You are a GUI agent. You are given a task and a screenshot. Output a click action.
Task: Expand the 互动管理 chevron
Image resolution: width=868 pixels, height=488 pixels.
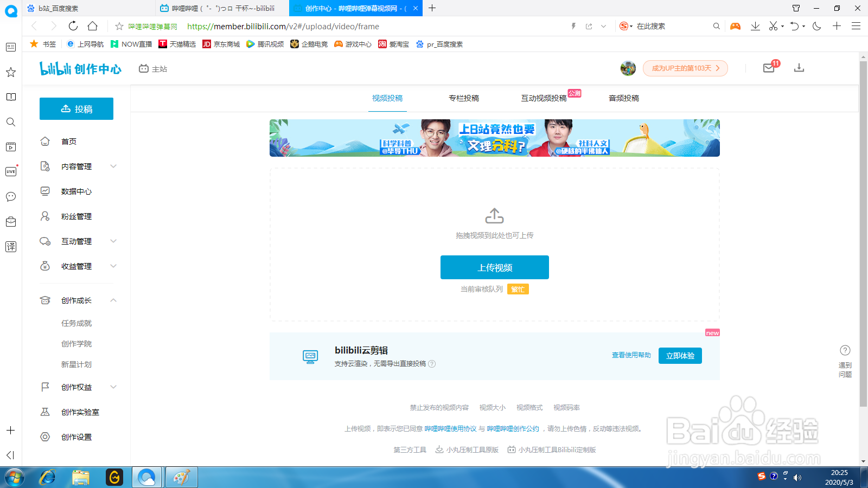pyautogui.click(x=113, y=241)
